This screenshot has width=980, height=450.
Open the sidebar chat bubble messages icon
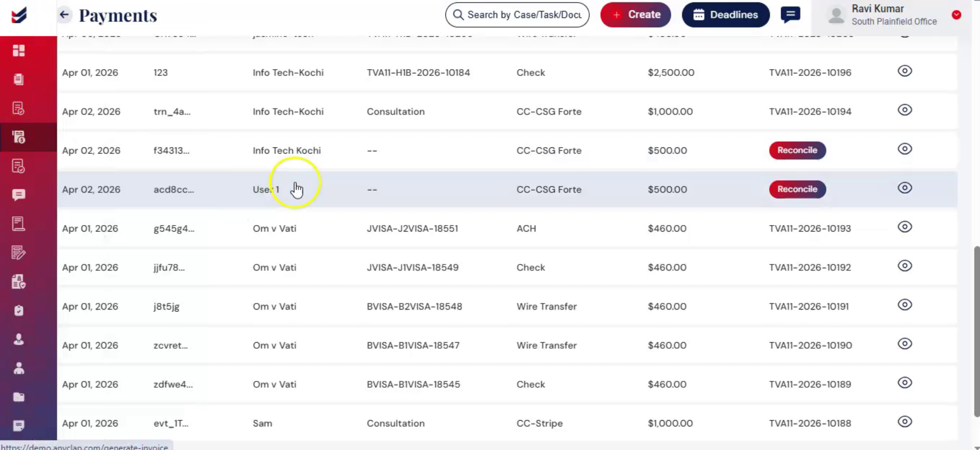(18, 195)
